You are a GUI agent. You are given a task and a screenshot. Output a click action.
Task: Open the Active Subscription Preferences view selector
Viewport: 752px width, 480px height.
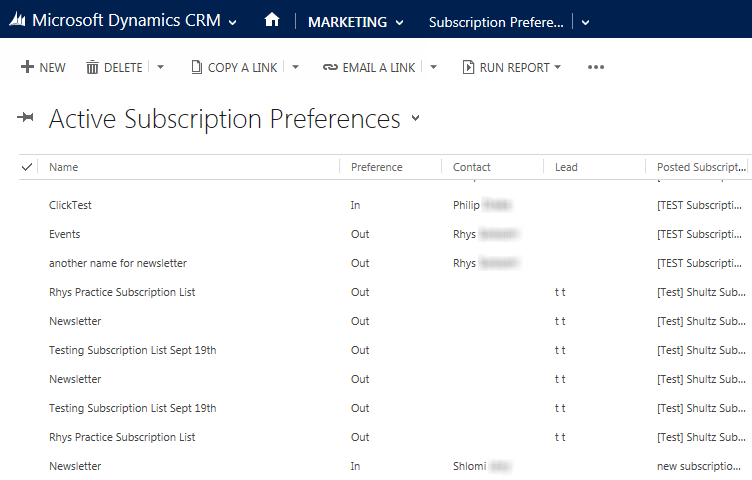pyautogui.click(x=415, y=119)
